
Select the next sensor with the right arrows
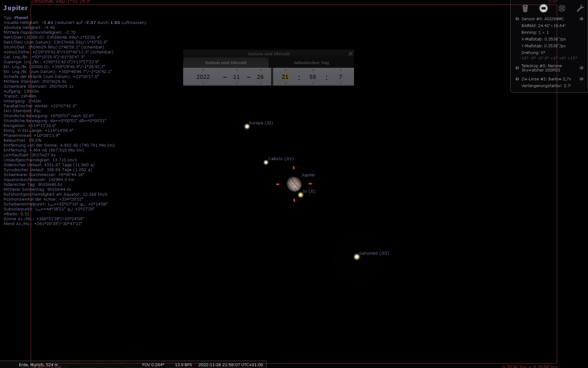tap(581, 19)
